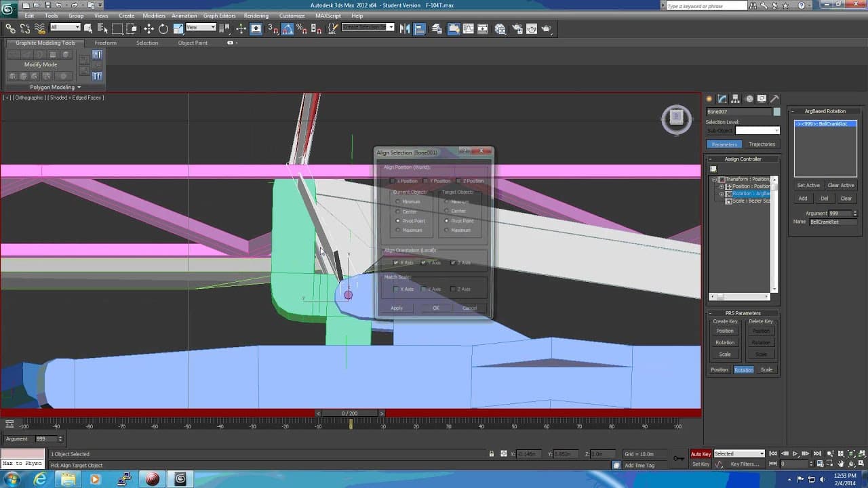
Task: Click the Set Active button
Action: [x=808, y=185]
